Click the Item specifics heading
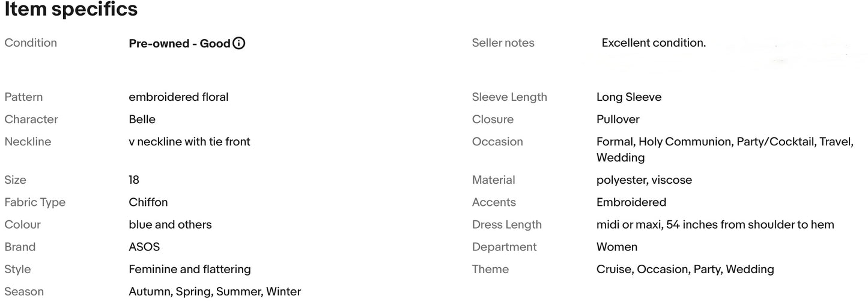 point(71,10)
